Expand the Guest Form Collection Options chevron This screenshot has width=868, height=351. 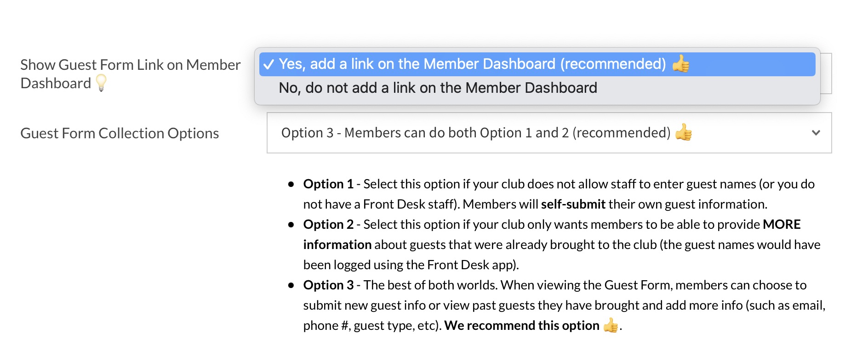(816, 133)
